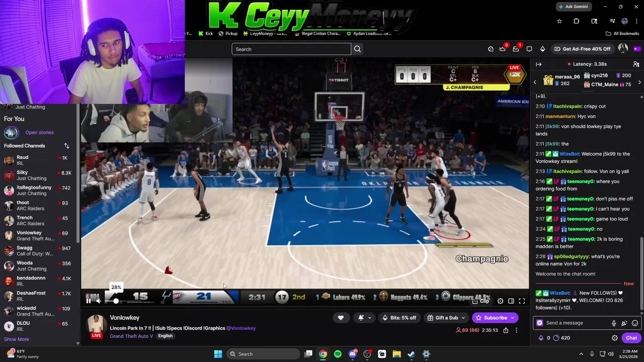Open the notification bell dropdown
The width and height of the screenshot is (644, 362).
click(364, 318)
